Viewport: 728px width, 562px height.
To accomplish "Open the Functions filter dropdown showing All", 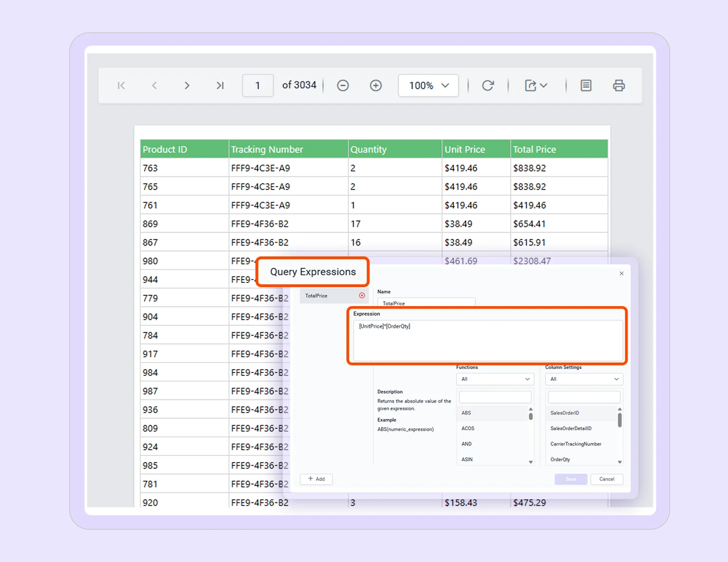I will pyautogui.click(x=494, y=379).
